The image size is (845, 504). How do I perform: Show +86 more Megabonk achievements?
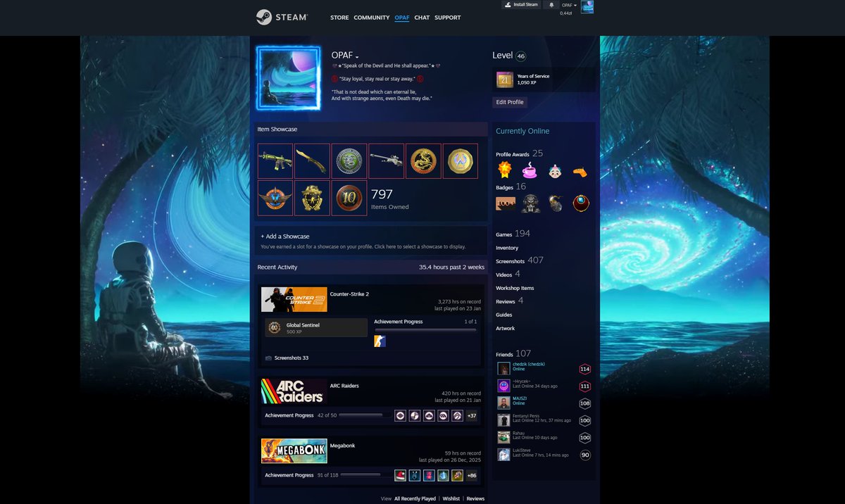pos(472,475)
